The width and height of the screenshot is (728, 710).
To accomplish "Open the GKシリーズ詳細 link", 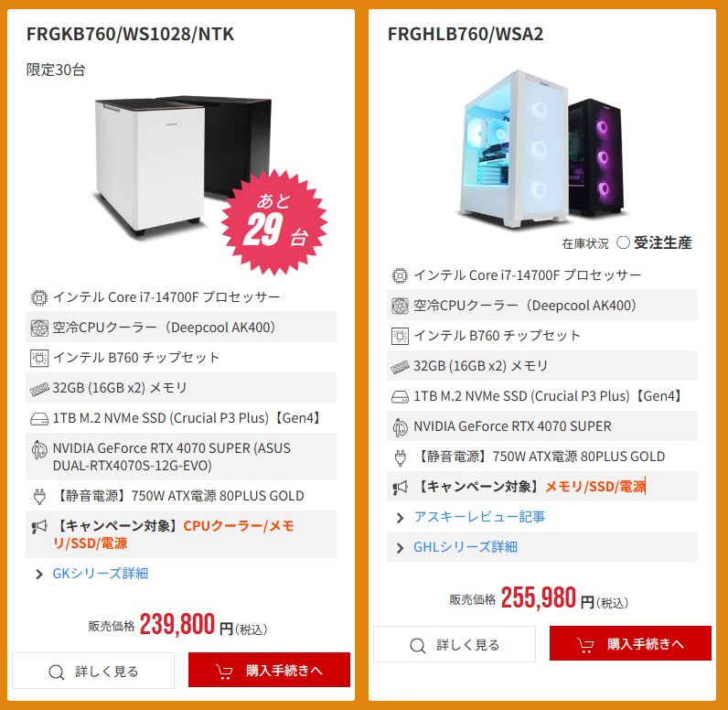I will tap(101, 574).
